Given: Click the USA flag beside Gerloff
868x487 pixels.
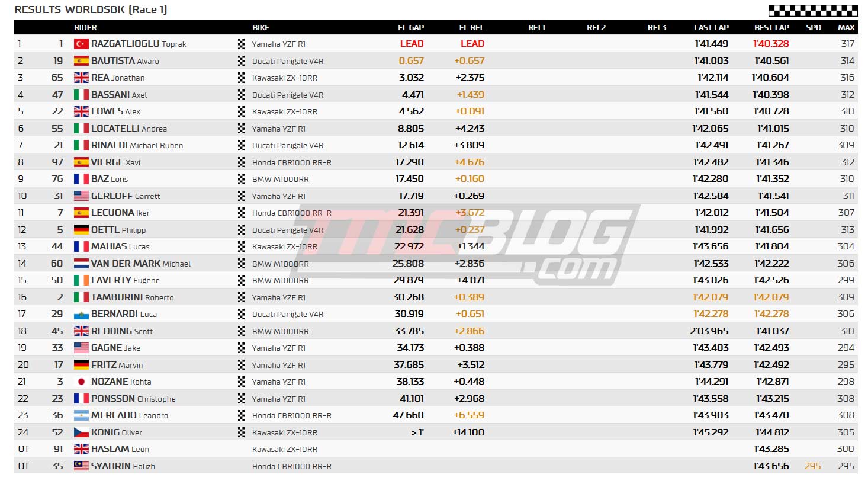Looking at the screenshot, I should [x=81, y=196].
